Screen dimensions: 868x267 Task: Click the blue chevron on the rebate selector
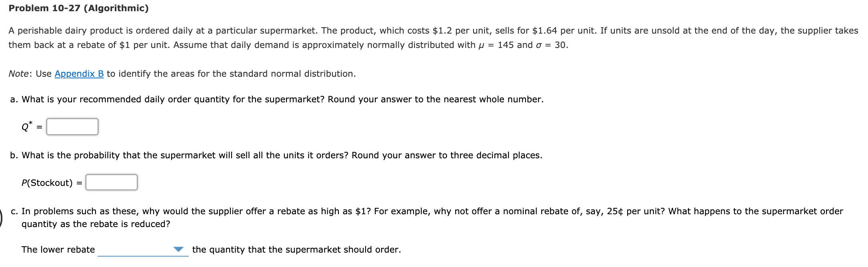tap(178, 249)
